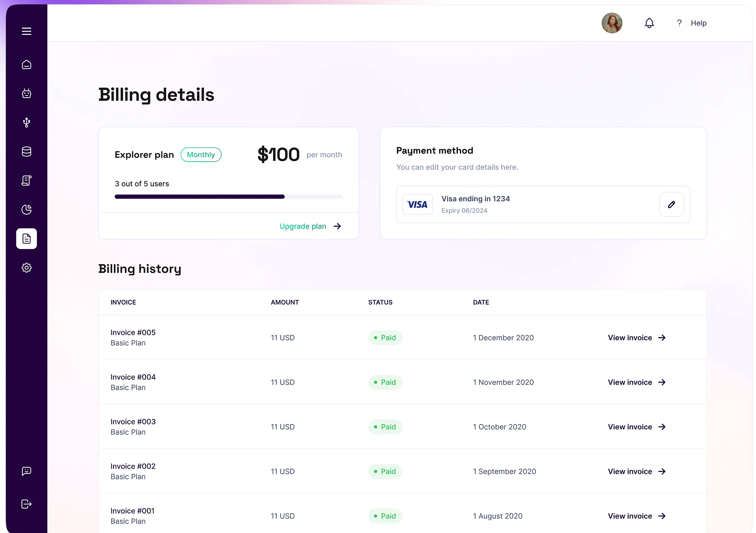Image resolution: width=756 pixels, height=533 pixels.
Task: Open the chat feedback icon in sidebar
Action: pos(26,471)
